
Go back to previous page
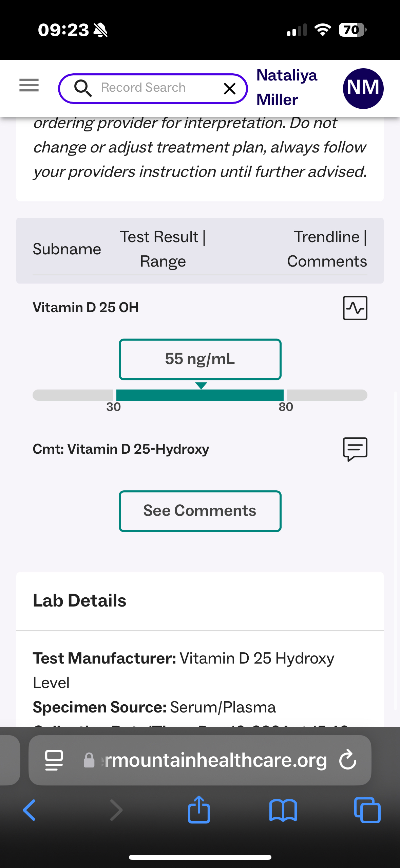(x=29, y=810)
